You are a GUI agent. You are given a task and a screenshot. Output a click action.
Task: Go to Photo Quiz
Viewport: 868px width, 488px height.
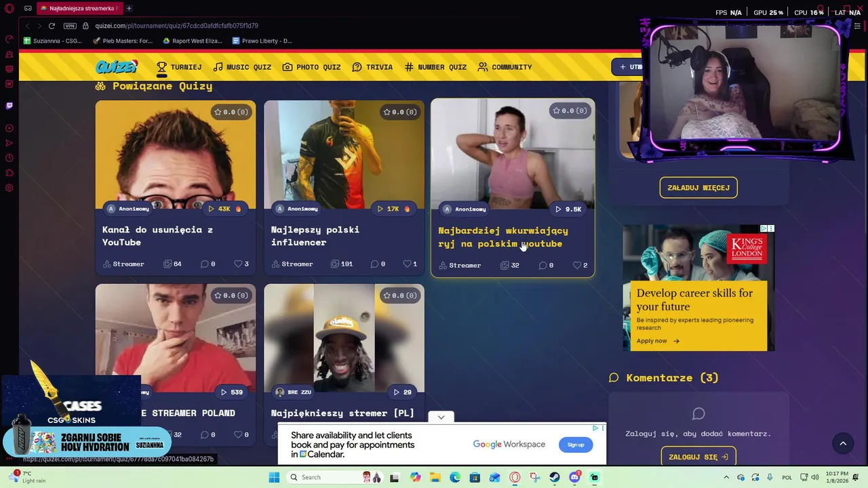pos(311,67)
